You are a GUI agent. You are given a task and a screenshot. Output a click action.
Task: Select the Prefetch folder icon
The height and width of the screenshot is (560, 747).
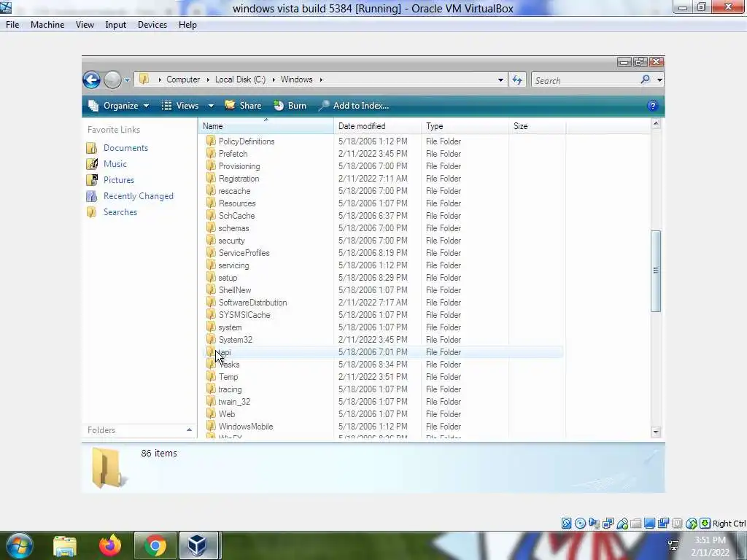pyautogui.click(x=211, y=153)
